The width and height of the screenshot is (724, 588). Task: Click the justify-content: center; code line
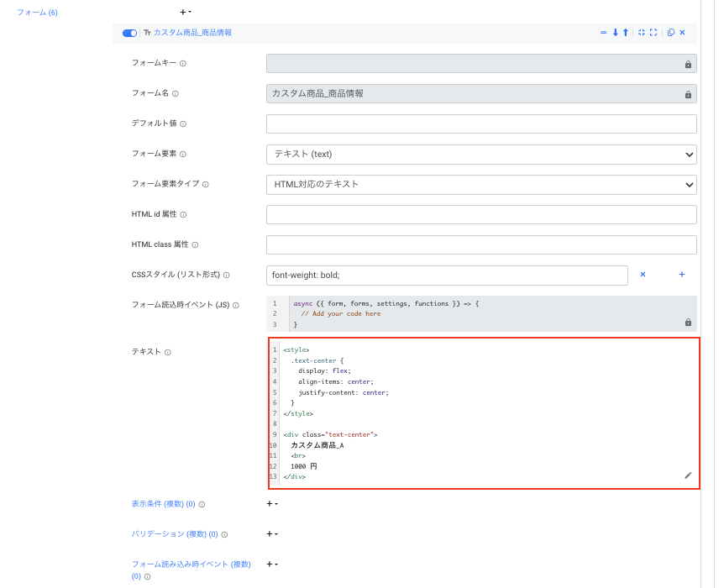344,392
